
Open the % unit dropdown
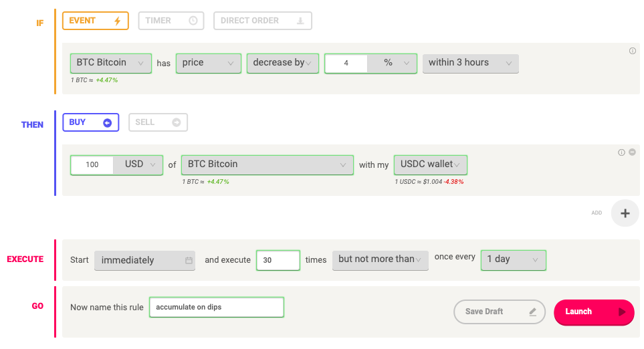pos(393,64)
